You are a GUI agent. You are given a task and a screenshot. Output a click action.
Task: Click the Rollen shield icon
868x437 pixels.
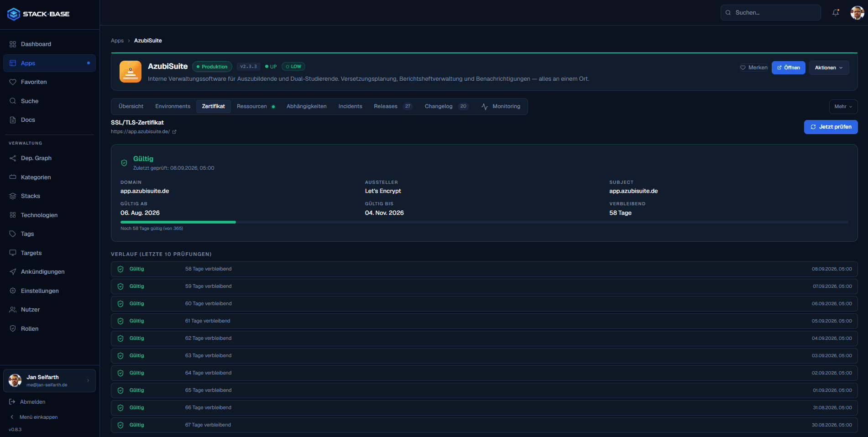pos(13,329)
